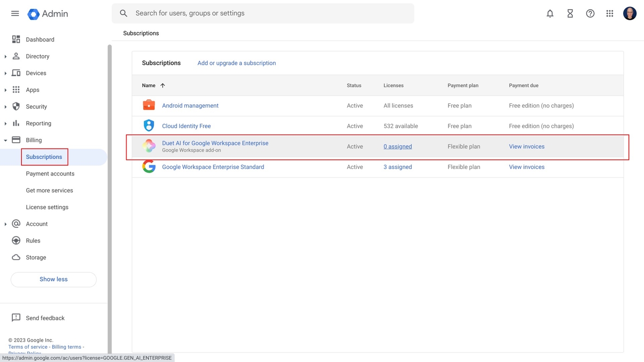This screenshot has width=644, height=362.
Task: Open the Help question mark icon
Action: [x=590, y=13]
